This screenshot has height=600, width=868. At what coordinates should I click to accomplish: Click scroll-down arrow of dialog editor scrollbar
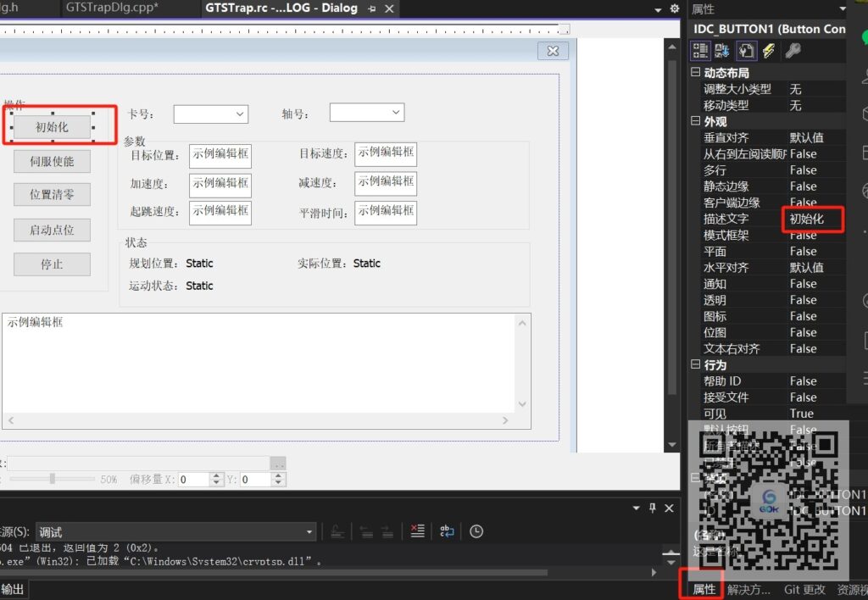coord(672,444)
